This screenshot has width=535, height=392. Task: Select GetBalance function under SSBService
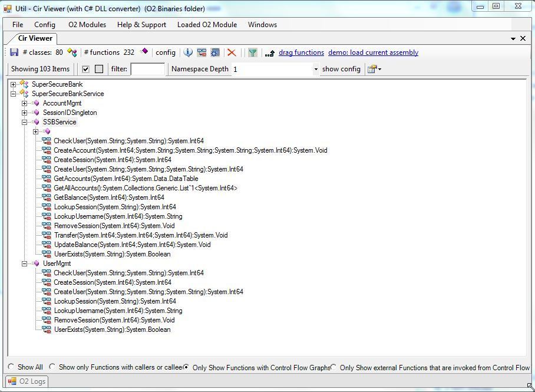pos(108,197)
